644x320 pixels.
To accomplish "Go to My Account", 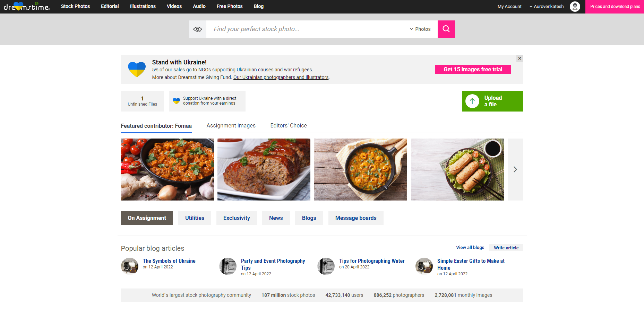I will pos(509,7).
